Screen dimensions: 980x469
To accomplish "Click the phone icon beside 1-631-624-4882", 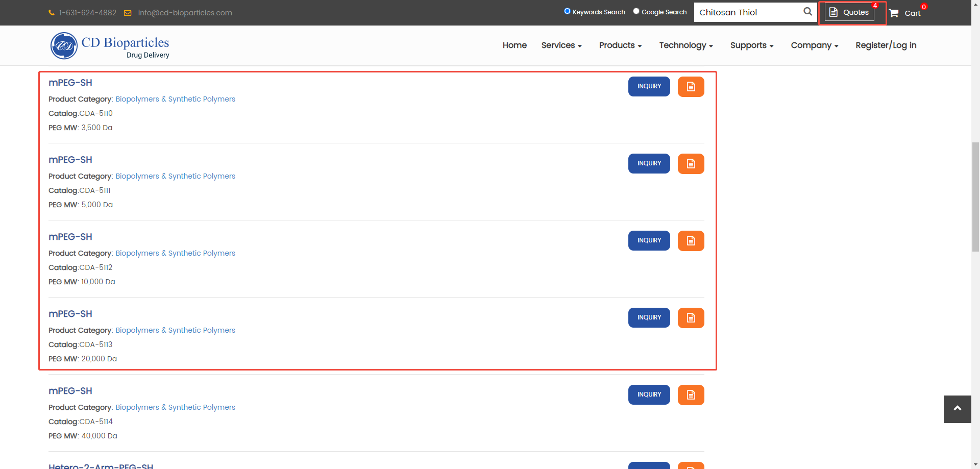I will point(52,13).
